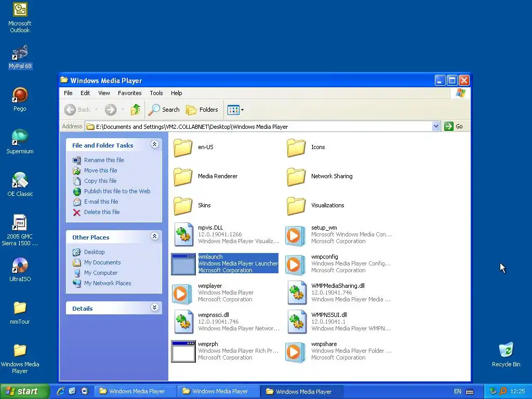532x399 pixels.
Task: Select the wmpconfig application icon
Action: point(295,264)
